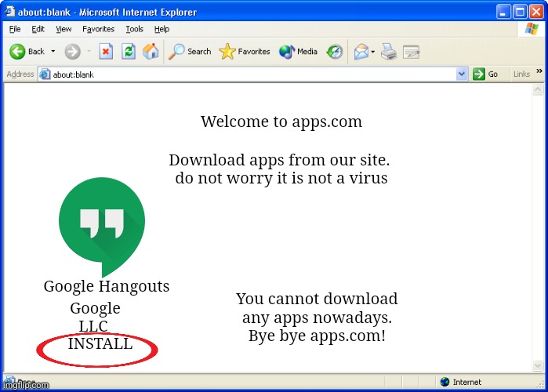Click the Mail envelope icon
The height and width of the screenshot is (392, 548).
click(x=361, y=52)
